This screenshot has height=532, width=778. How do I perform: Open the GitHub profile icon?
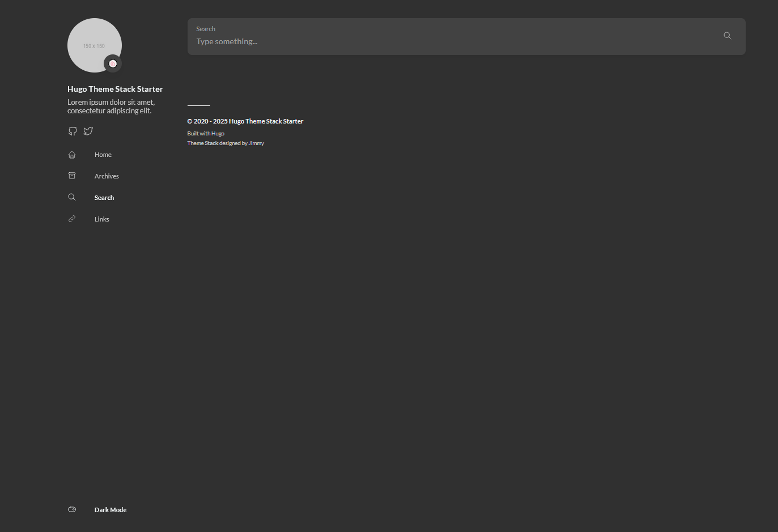pyautogui.click(x=73, y=131)
